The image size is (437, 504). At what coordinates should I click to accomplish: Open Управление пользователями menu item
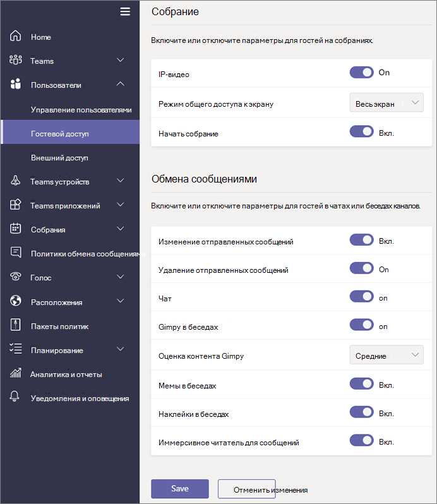click(x=81, y=109)
